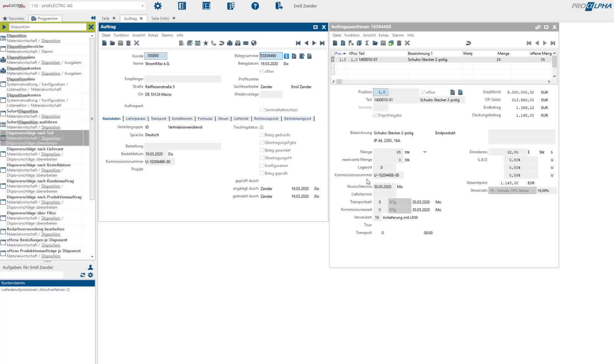
Task: Clear the Disposition search with X
Action: pos(91,27)
